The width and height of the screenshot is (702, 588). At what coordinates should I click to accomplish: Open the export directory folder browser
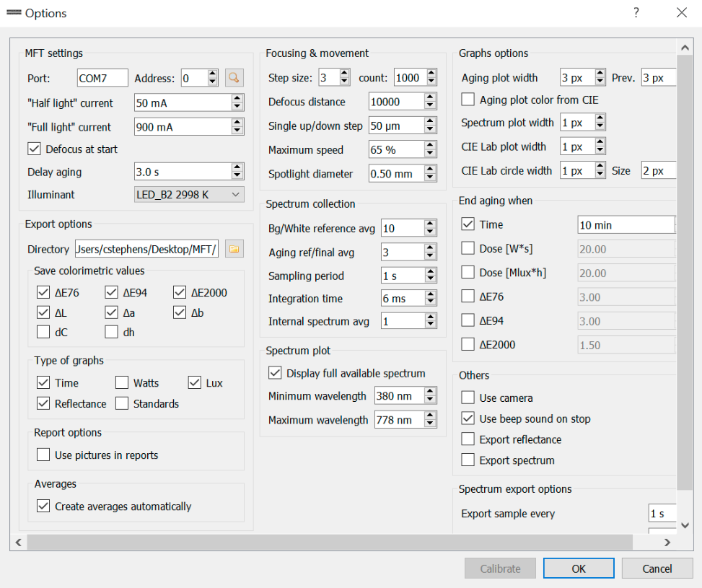pos(234,249)
